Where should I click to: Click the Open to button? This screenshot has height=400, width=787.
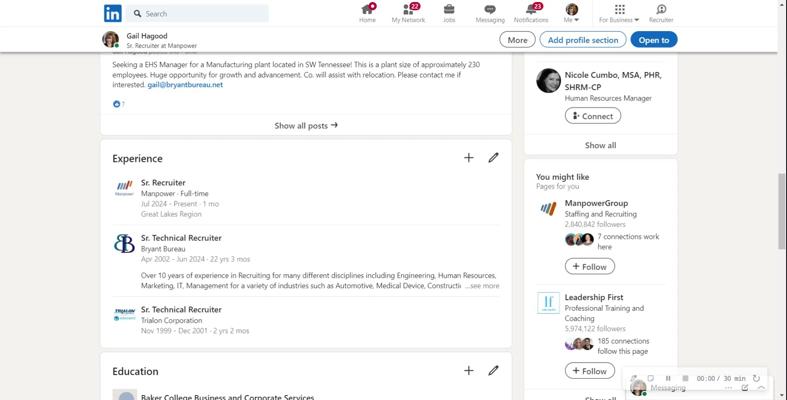coord(654,40)
